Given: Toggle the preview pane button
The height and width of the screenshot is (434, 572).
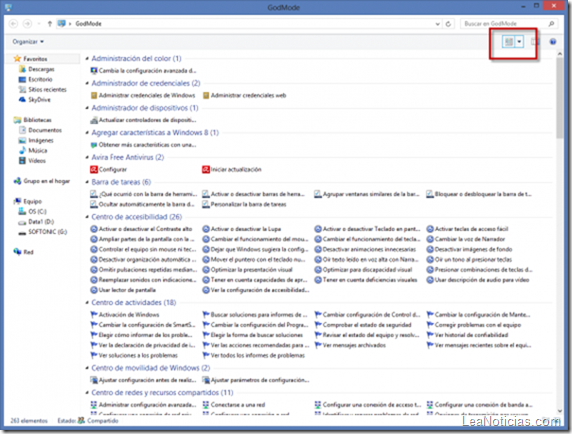Looking at the screenshot, I should click(535, 42).
